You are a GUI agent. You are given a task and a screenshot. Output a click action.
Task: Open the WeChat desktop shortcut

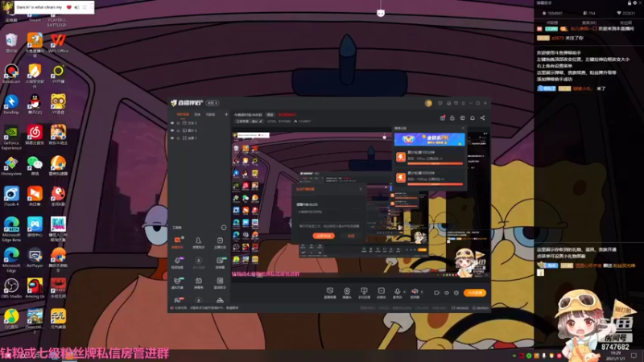(x=35, y=166)
